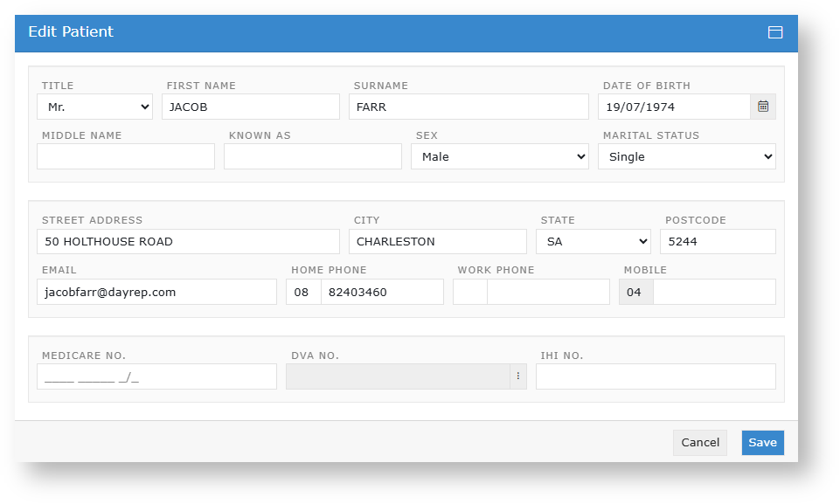
Task: Expand the Sex dropdown set to Male
Action: tap(500, 156)
